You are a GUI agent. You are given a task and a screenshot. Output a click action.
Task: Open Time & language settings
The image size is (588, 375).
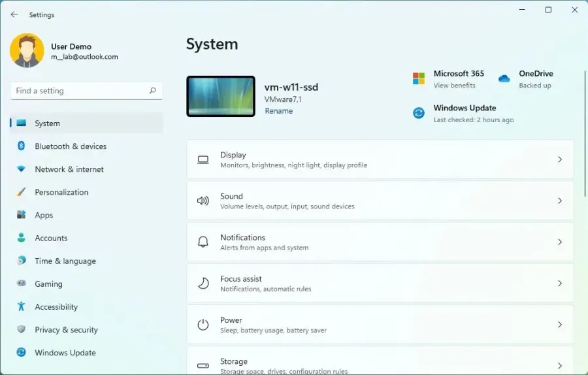[87, 261]
